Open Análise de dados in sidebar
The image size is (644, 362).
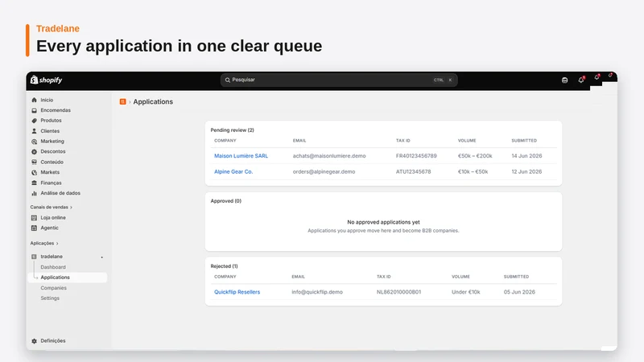[60, 193]
